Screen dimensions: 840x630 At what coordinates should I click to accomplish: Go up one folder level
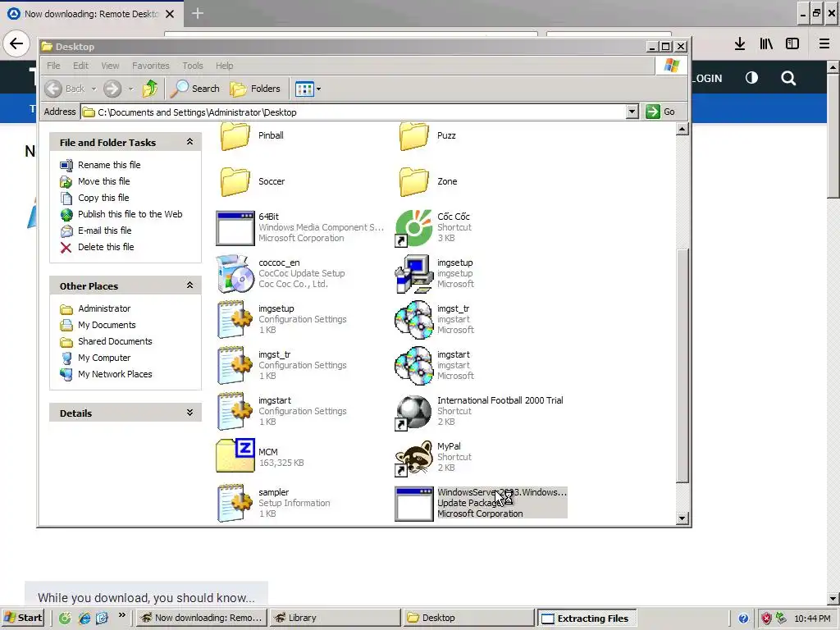pos(150,89)
